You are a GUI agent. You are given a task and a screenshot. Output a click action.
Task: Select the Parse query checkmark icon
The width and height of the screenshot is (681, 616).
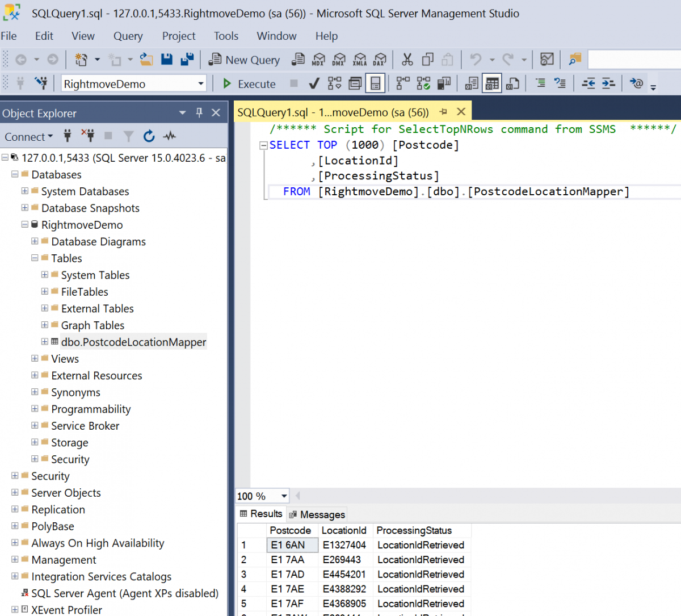coord(314,83)
